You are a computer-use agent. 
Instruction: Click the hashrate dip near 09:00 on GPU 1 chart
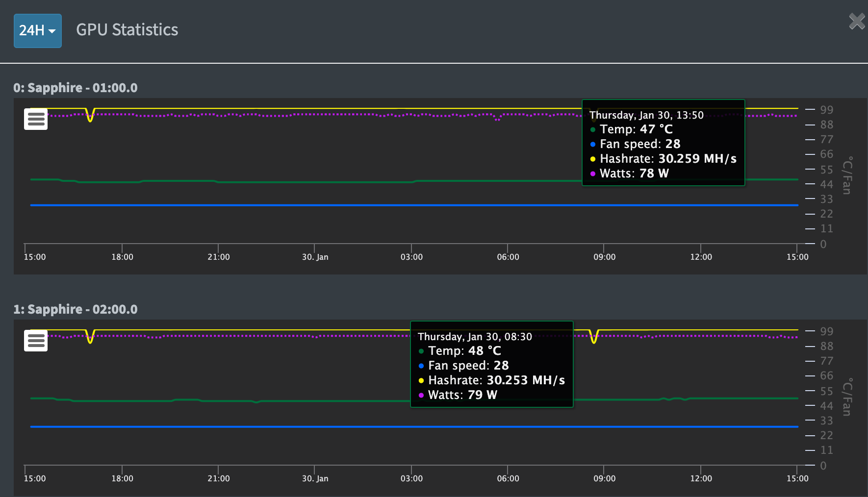coord(594,338)
